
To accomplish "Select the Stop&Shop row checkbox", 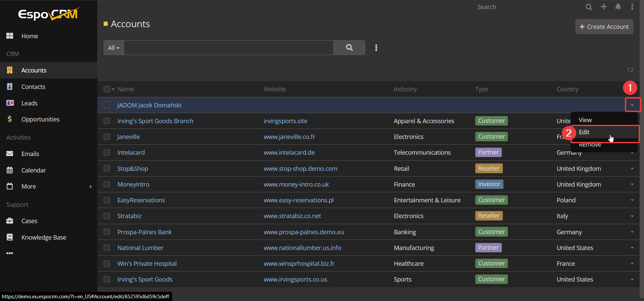I will click(107, 168).
